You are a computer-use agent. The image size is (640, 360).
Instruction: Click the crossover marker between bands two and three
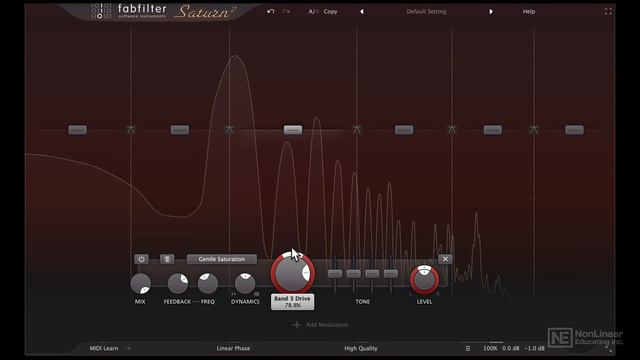(x=229, y=130)
